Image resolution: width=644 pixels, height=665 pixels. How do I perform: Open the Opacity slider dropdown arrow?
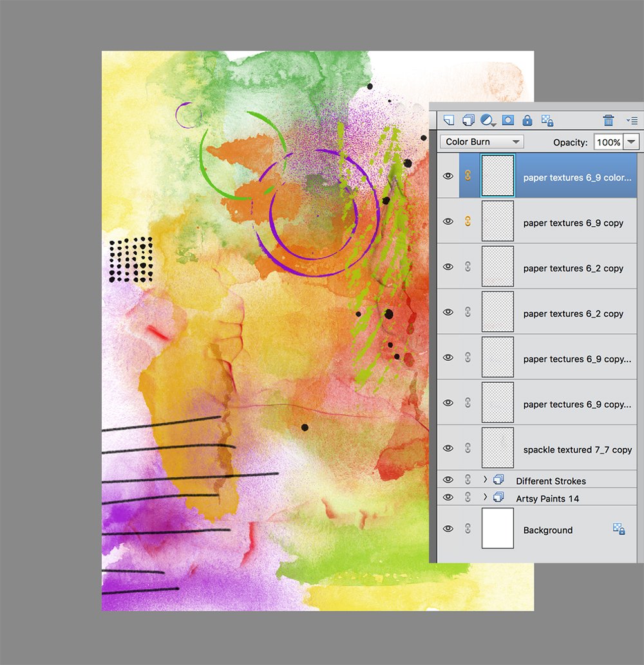coord(631,142)
